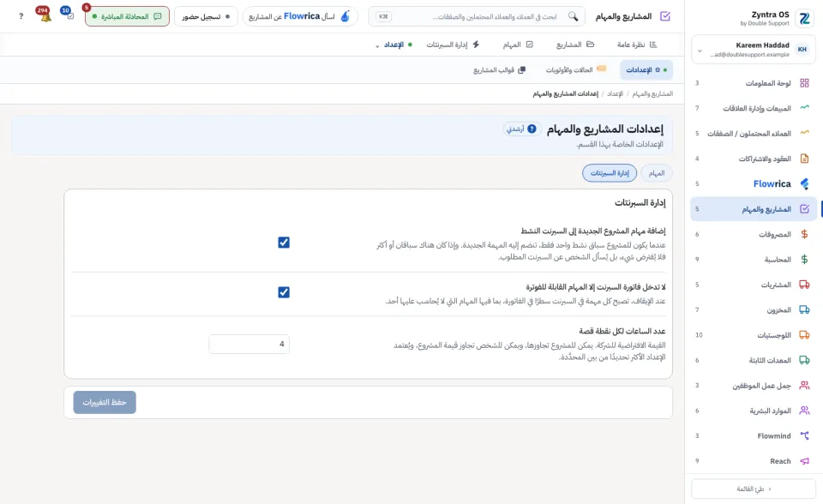Select the الإعدادات sub-tab
This screenshot has width=823, height=504.
click(646, 69)
